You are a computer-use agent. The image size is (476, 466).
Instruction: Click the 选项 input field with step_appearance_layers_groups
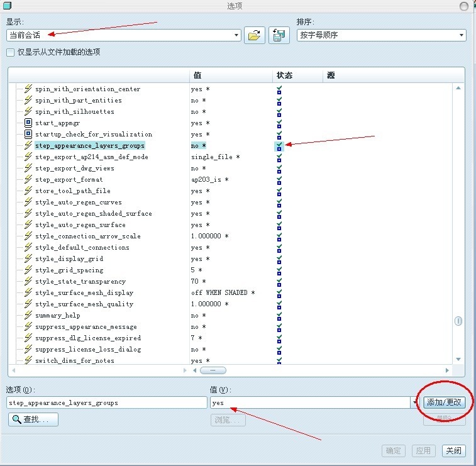(106, 403)
